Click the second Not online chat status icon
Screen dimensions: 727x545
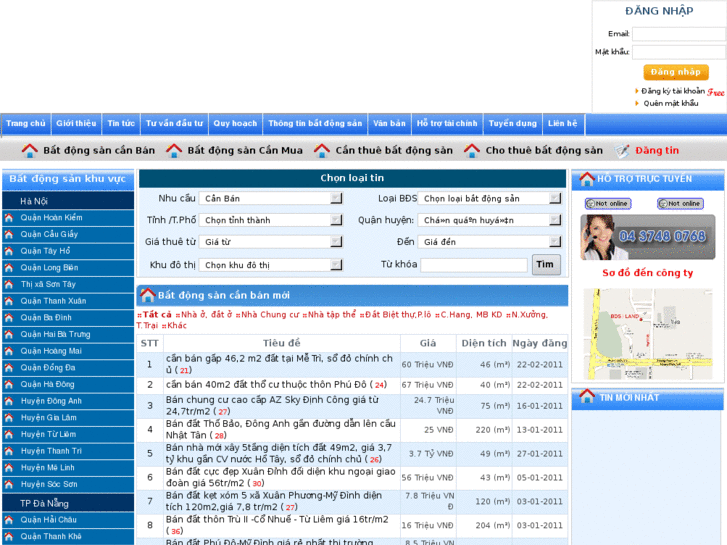[680, 204]
